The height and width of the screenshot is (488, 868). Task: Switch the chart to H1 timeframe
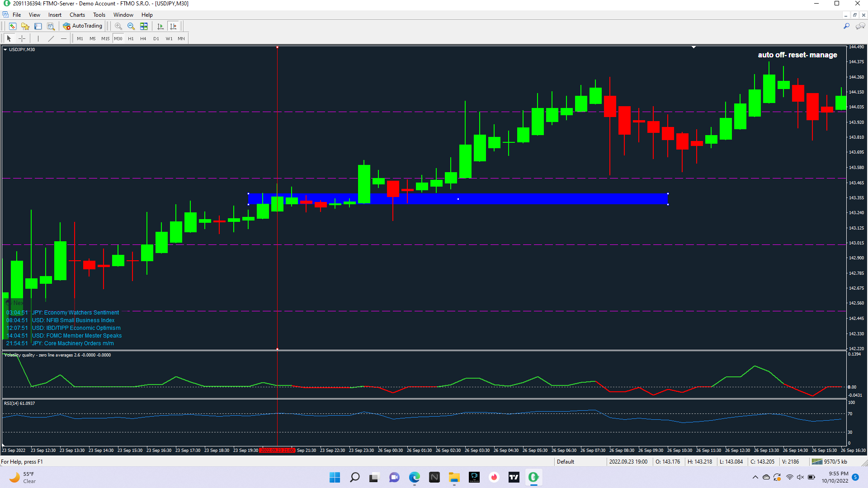click(x=131, y=39)
